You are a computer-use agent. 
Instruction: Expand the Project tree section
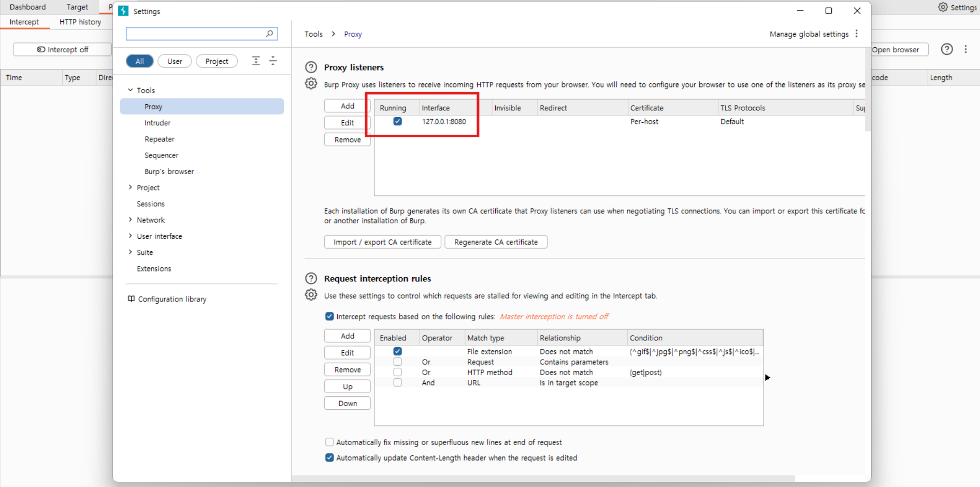point(131,188)
